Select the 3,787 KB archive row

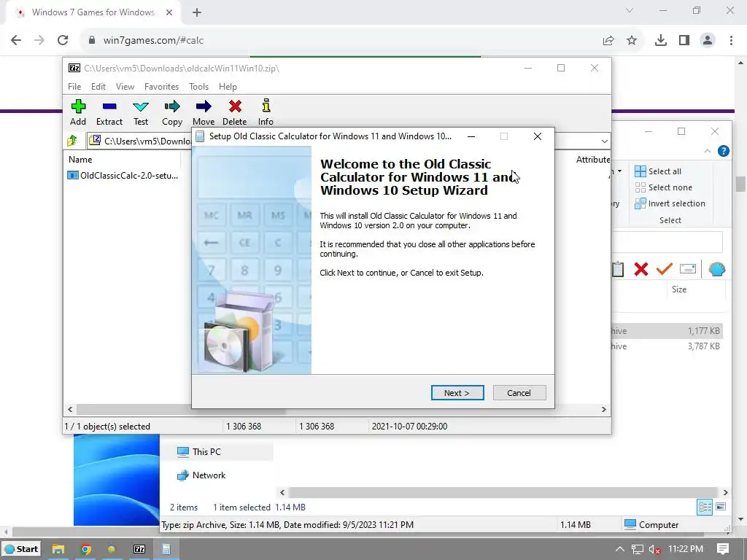point(667,346)
